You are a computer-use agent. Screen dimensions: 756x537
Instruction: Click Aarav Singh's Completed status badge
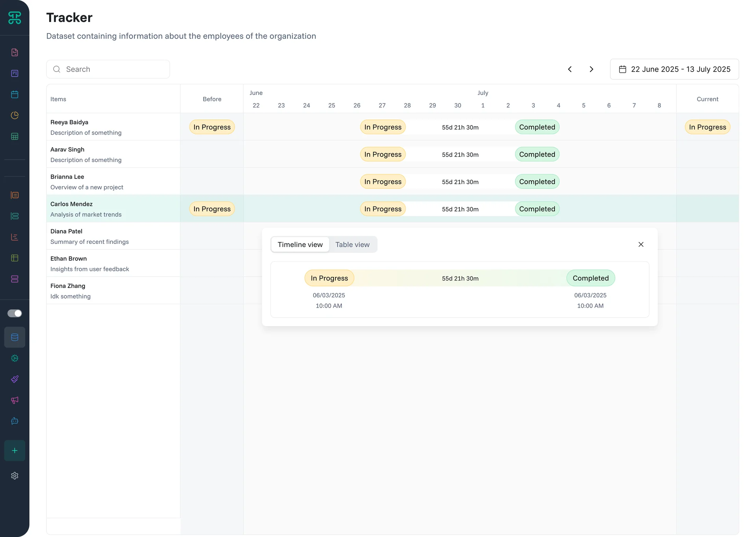coord(537,154)
